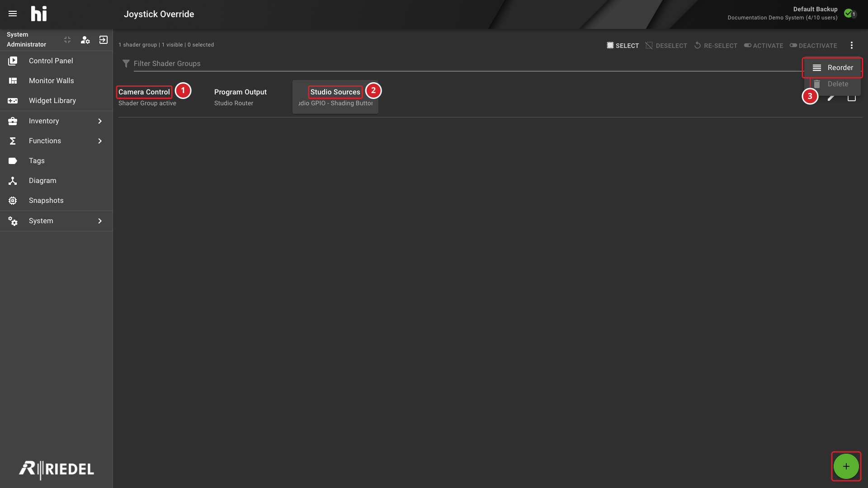Image resolution: width=868 pixels, height=488 pixels.
Task: Open Snapshots in the sidebar
Action: (x=57, y=200)
